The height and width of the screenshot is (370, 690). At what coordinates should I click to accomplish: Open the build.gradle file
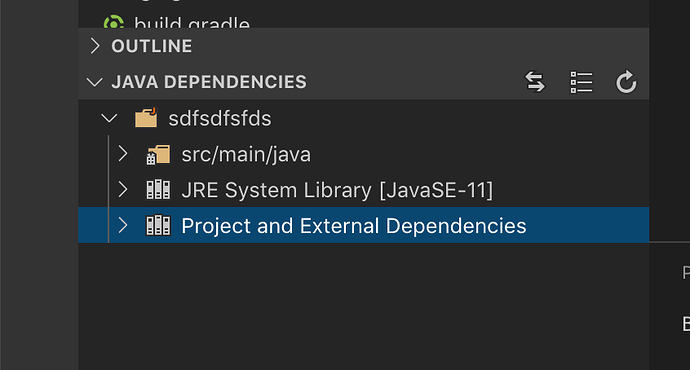tap(192, 22)
